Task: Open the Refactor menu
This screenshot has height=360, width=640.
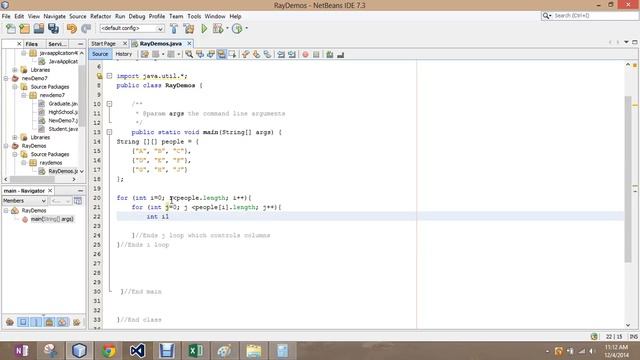Action: click(x=100, y=16)
